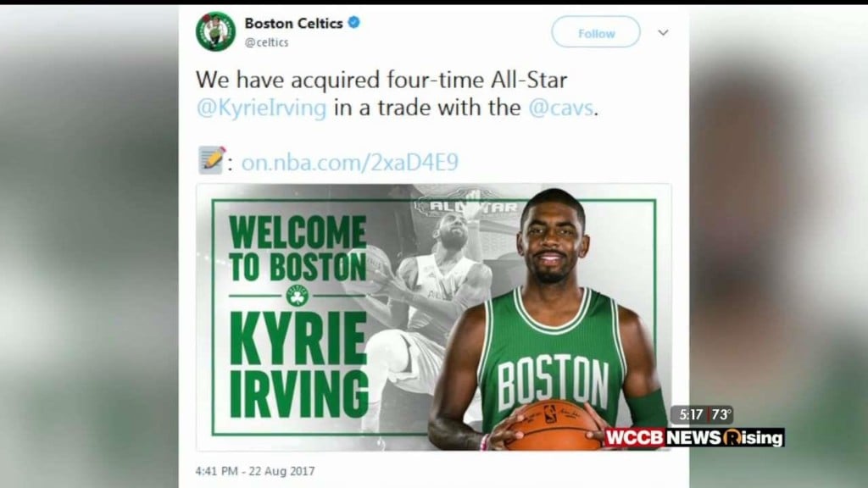Open the on.nba.com/2xaD4E9 link
This screenshot has height=488, width=868.
click(350, 162)
